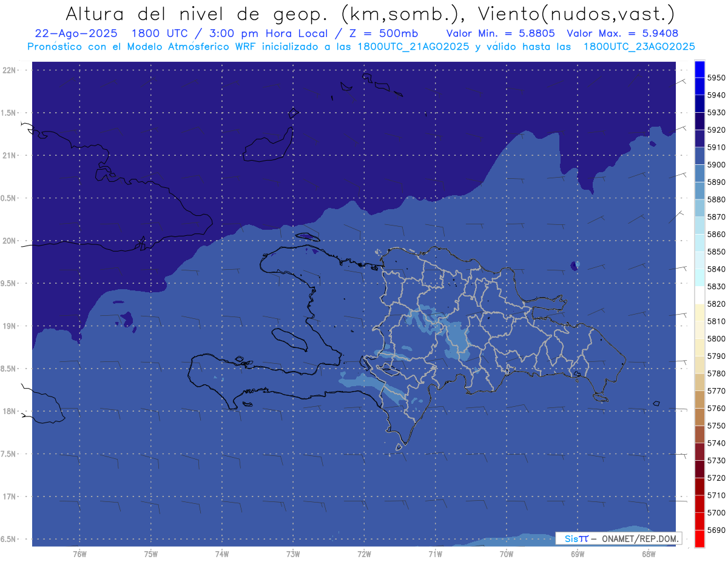Image resolution: width=728 pixels, height=562 pixels.
Task: Click the "5890" colorbar label
Action: click(716, 182)
